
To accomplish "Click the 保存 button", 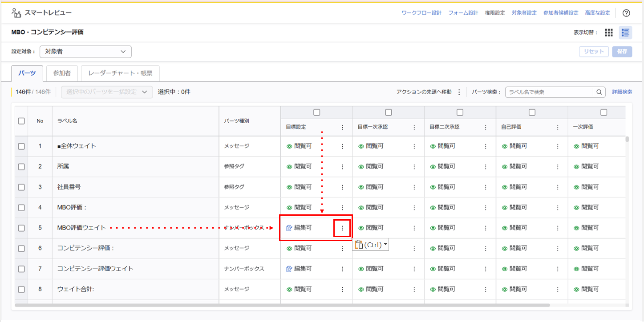I will click(x=622, y=52).
